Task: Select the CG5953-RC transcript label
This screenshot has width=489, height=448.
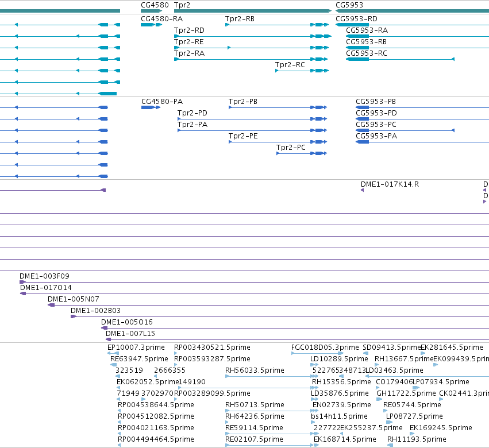Action: coord(367,53)
